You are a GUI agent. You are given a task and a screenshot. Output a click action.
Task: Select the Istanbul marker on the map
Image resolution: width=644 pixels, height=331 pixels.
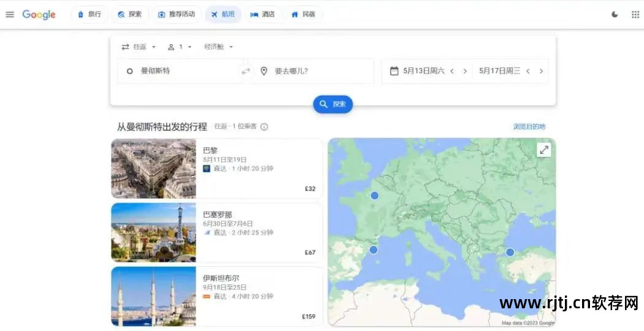510,252
